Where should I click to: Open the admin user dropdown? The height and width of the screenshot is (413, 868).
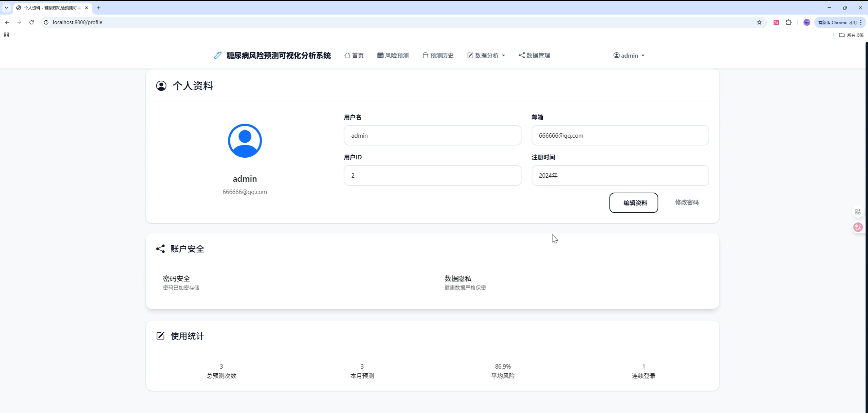tap(629, 55)
